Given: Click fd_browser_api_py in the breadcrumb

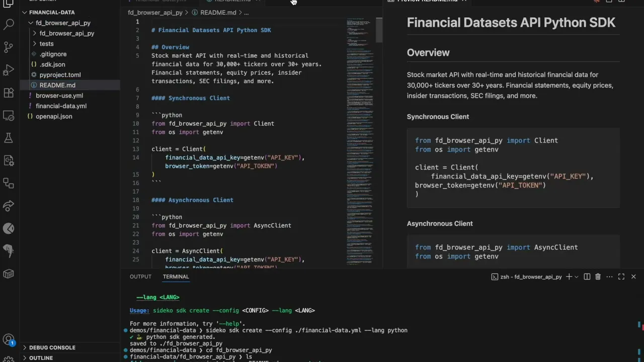Looking at the screenshot, I should click(155, 13).
